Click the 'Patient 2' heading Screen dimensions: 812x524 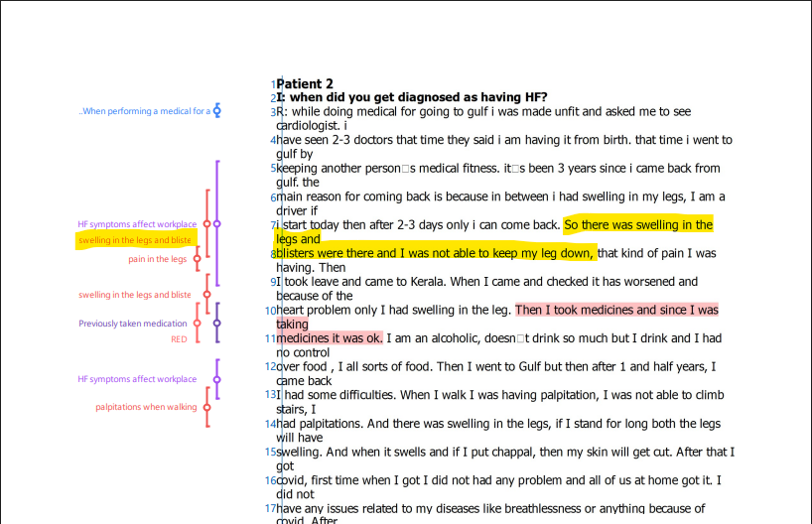[x=306, y=84]
